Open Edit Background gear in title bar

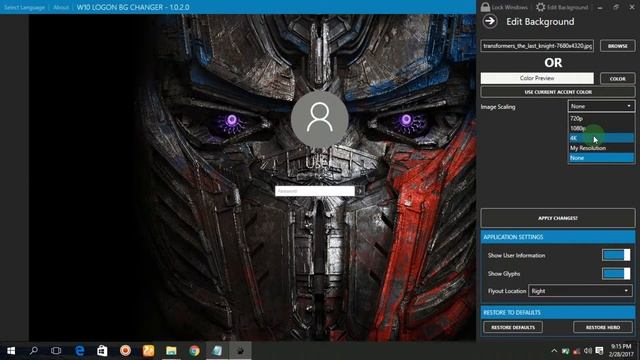coord(540,7)
